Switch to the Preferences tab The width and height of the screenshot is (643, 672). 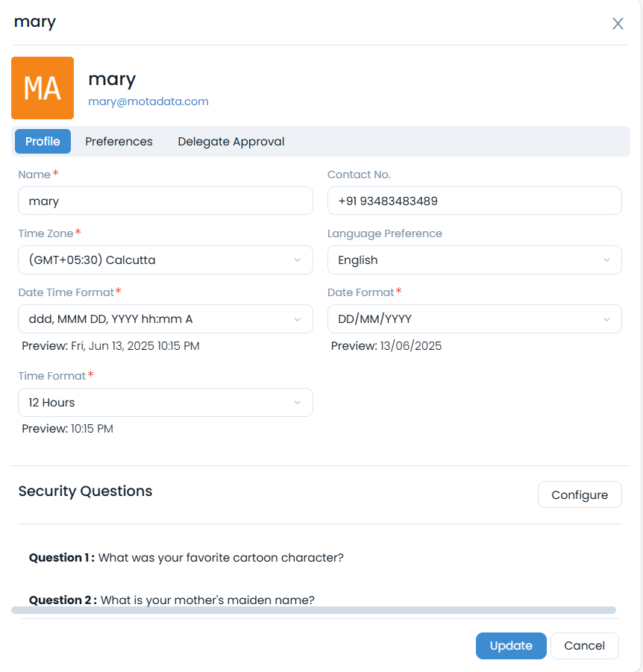pos(119,141)
